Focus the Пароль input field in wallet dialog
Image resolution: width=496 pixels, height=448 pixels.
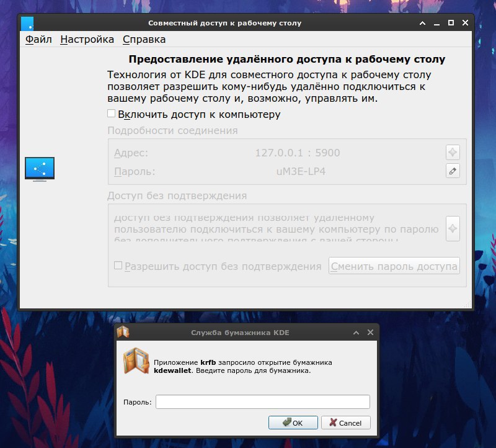[x=262, y=402]
